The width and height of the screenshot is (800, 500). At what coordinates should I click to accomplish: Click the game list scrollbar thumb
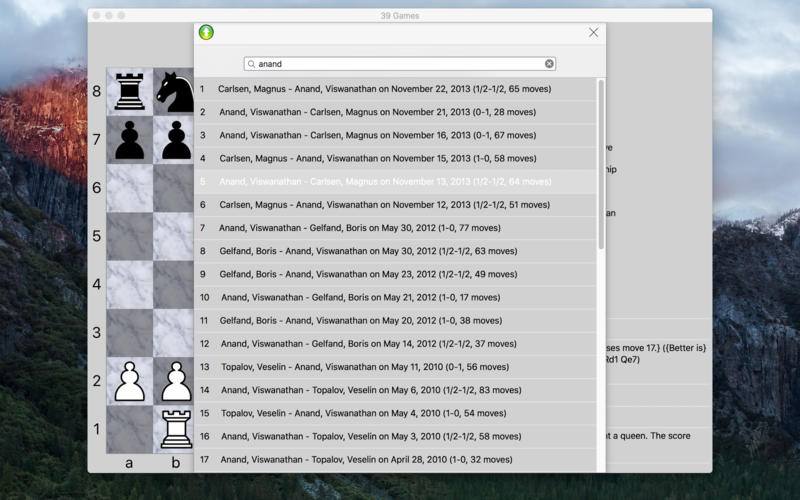click(x=601, y=164)
